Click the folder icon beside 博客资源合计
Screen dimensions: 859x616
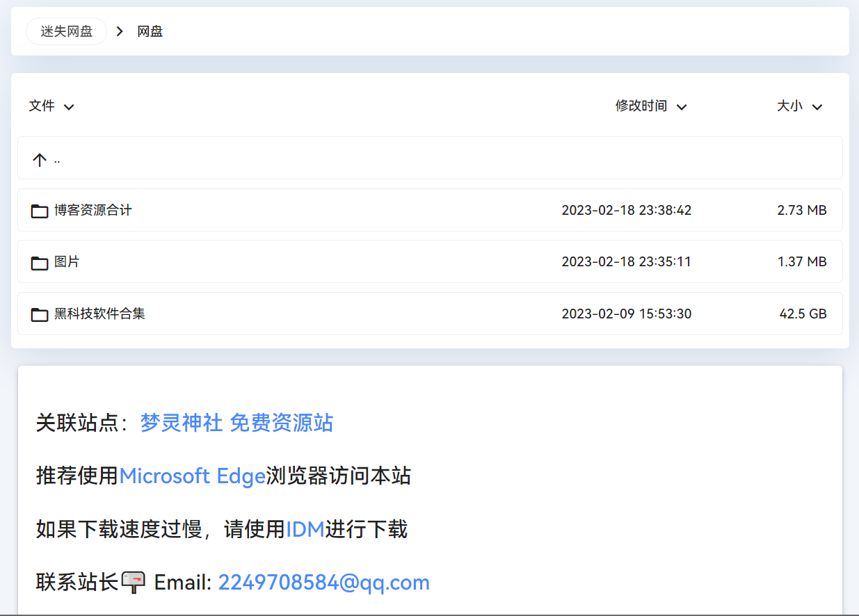[x=40, y=211]
